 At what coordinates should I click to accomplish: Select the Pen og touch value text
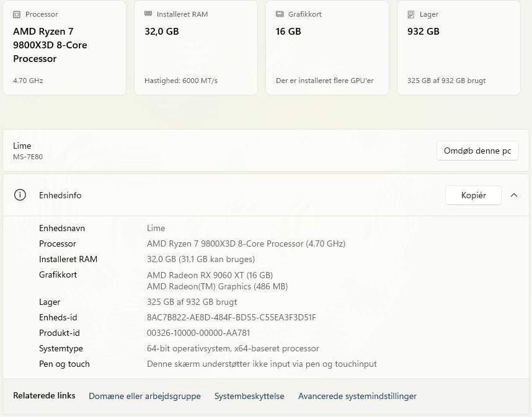pos(262,364)
